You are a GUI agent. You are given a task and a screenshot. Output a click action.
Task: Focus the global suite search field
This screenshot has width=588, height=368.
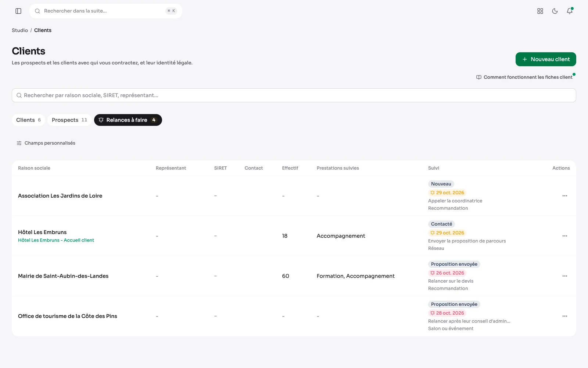coord(106,11)
